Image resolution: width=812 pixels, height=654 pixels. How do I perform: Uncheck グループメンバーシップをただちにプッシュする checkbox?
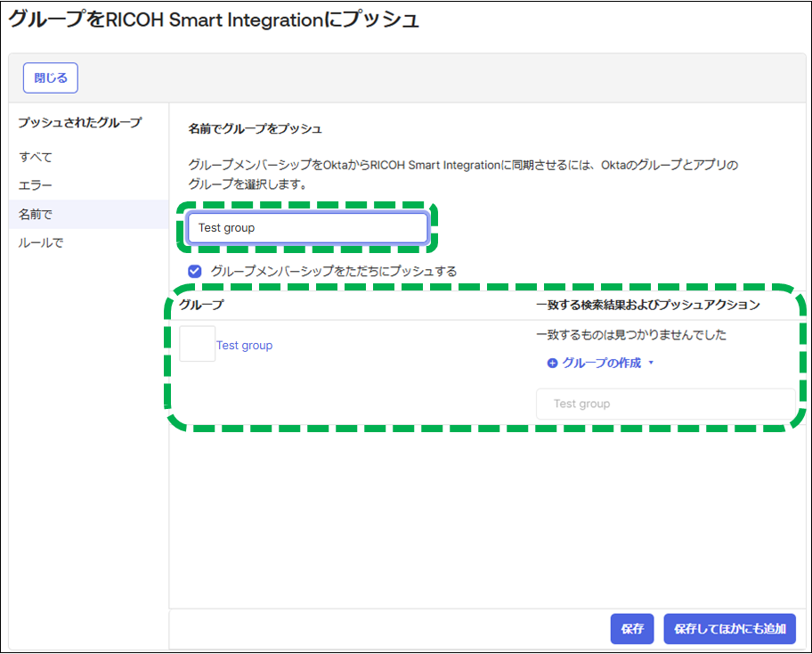(195, 271)
